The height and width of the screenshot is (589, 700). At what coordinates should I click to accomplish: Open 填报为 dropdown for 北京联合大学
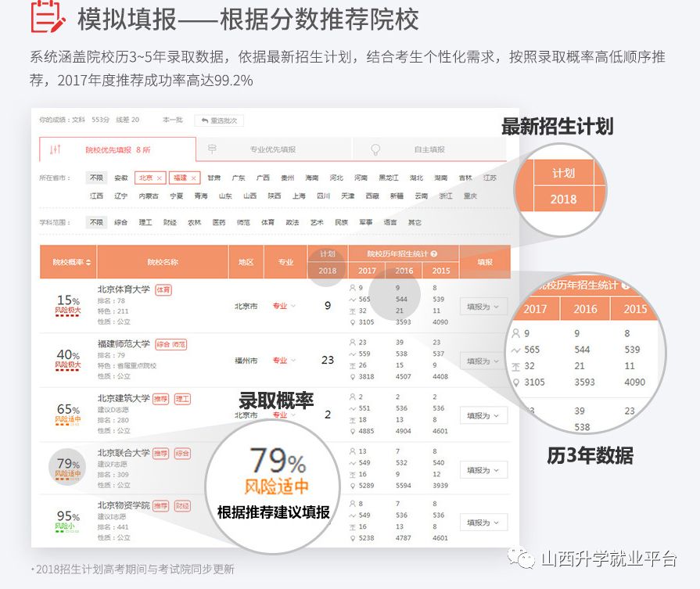pyautogui.click(x=483, y=470)
